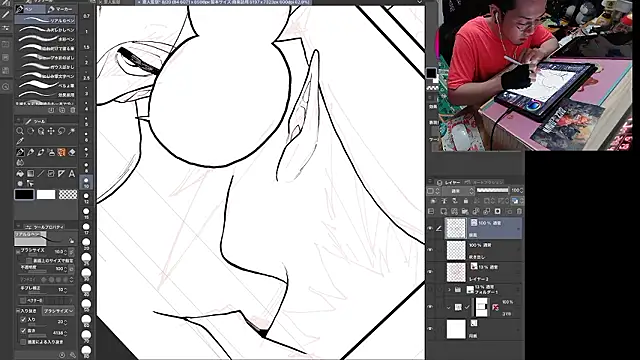Select the Zoom magnifier tool

coord(20,131)
